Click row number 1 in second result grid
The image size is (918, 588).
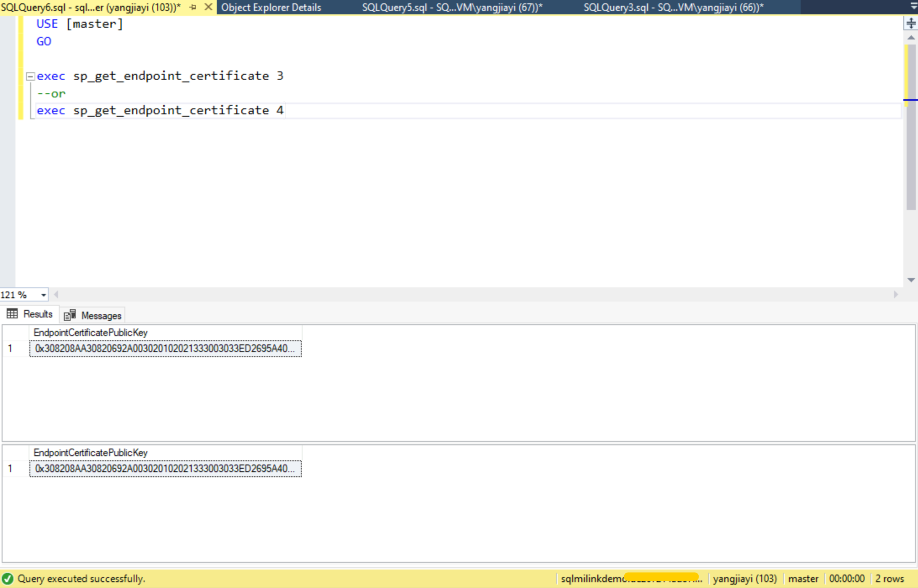tap(11, 469)
